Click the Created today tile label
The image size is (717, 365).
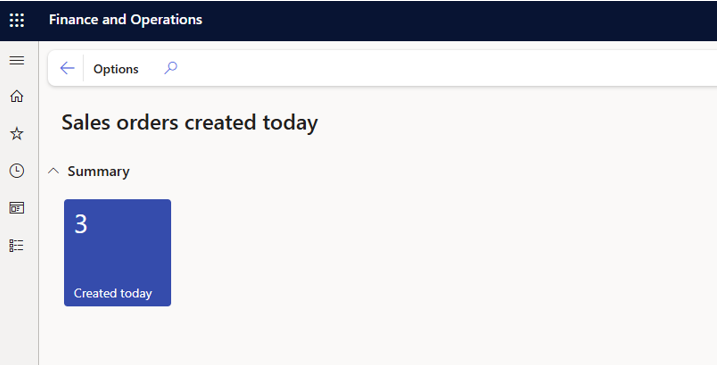[113, 293]
